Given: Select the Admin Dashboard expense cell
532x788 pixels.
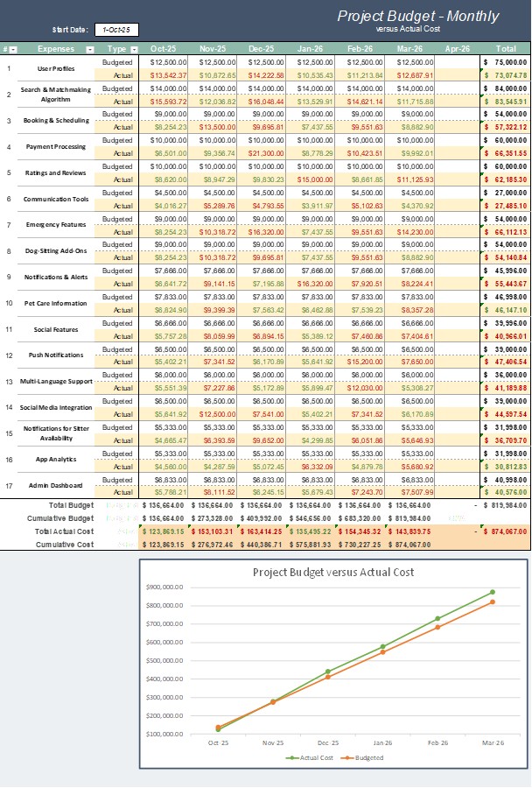Looking at the screenshot, I should click(x=56, y=485).
